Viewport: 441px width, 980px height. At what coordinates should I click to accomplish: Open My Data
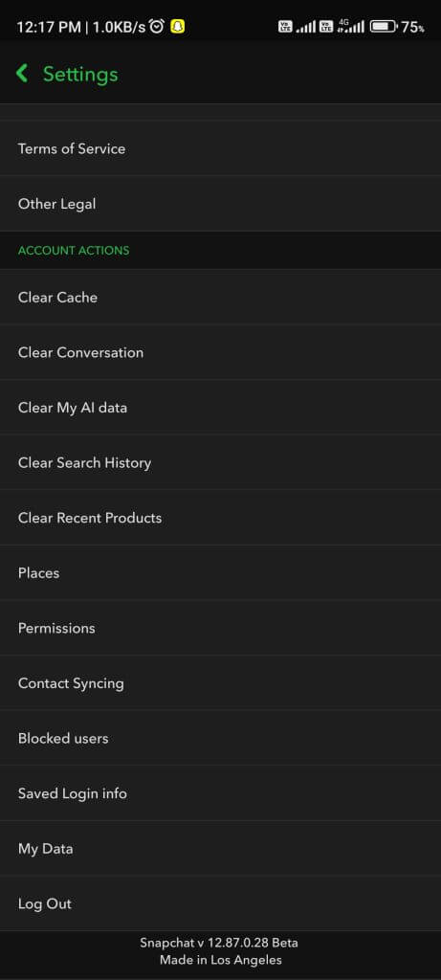pyautogui.click(x=220, y=849)
